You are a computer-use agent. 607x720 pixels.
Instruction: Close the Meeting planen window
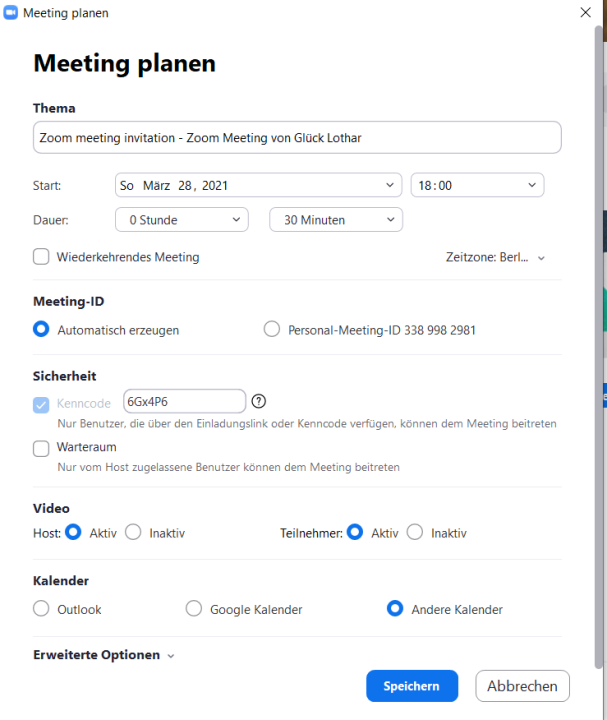pyautogui.click(x=585, y=12)
